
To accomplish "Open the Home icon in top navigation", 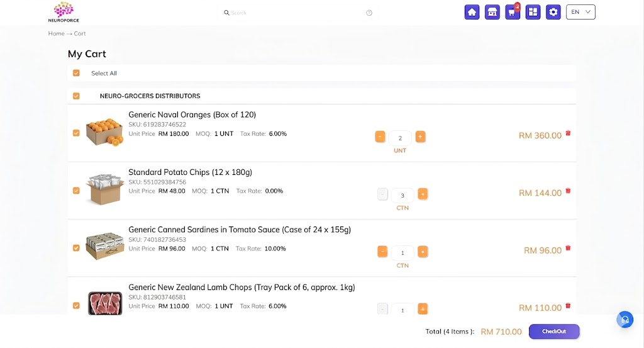I will coord(472,12).
